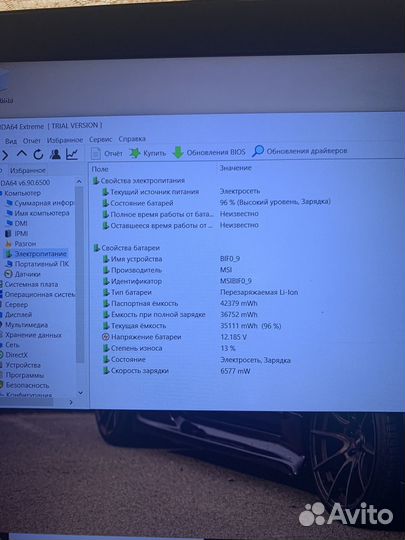
Task: Open the Вид menu
Action: 11,141
